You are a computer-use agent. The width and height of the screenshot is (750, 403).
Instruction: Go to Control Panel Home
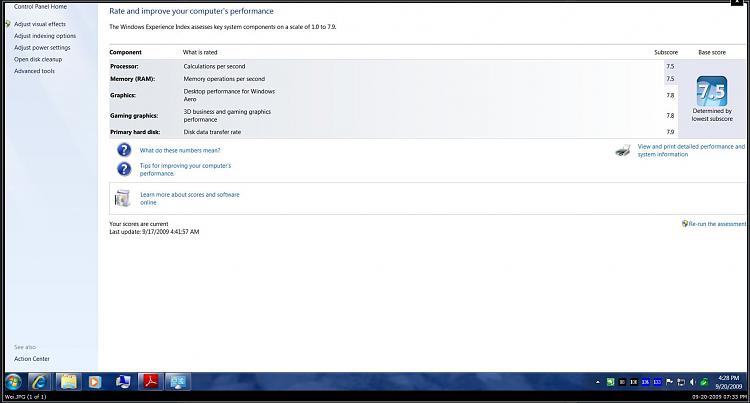tap(40, 7)
